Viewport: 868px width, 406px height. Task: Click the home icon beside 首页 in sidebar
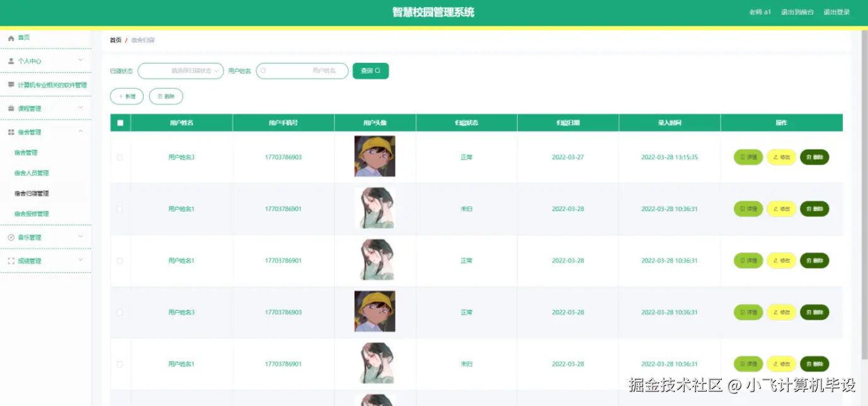pos(11,38)
